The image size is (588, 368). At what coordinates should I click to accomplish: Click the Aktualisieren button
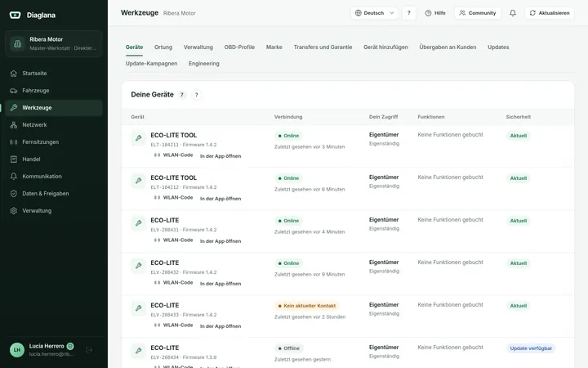550,13
